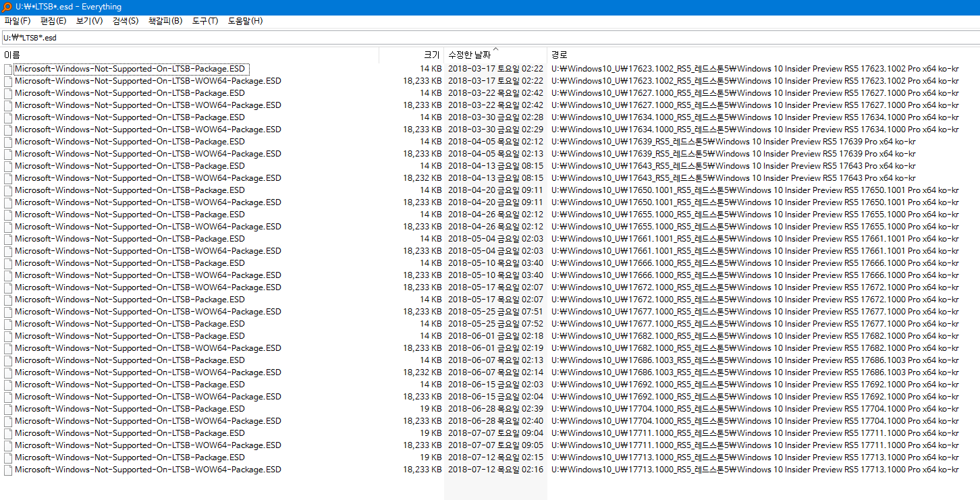980x500 pixels.
Task: Click the 18,232 KB size cell dated 2018-06-07
Action: (423, 372)
